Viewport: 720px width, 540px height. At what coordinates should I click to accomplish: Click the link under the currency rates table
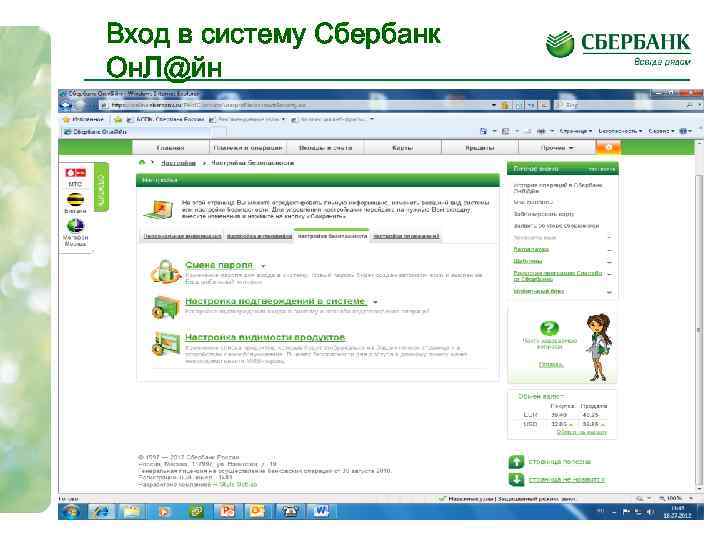tap(581, 433)
